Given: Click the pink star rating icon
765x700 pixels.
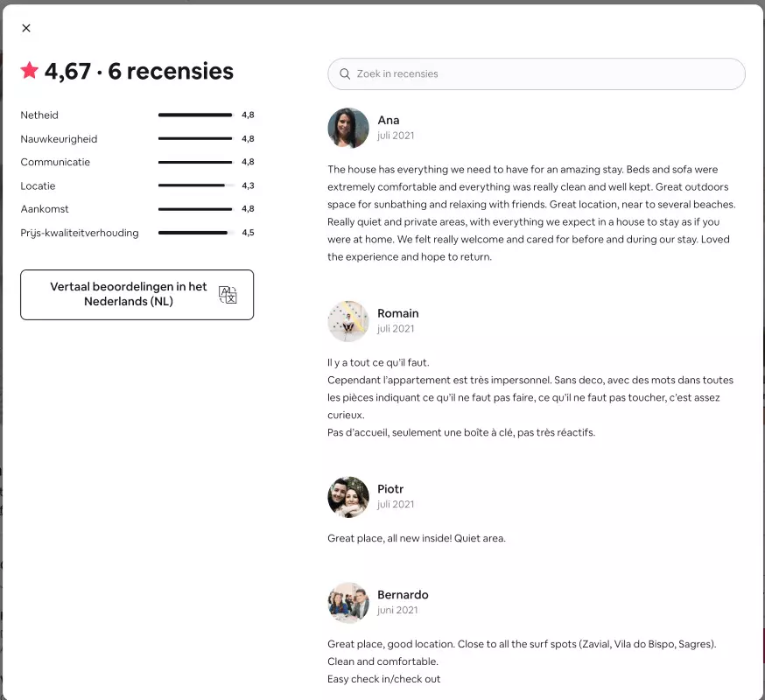Looking at the screenshot, I should (30, 71).
